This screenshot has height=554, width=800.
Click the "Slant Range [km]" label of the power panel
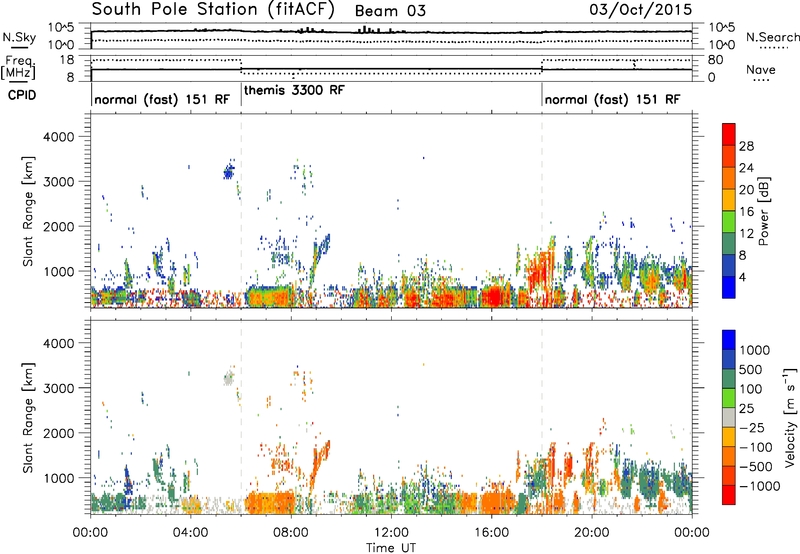28,211
